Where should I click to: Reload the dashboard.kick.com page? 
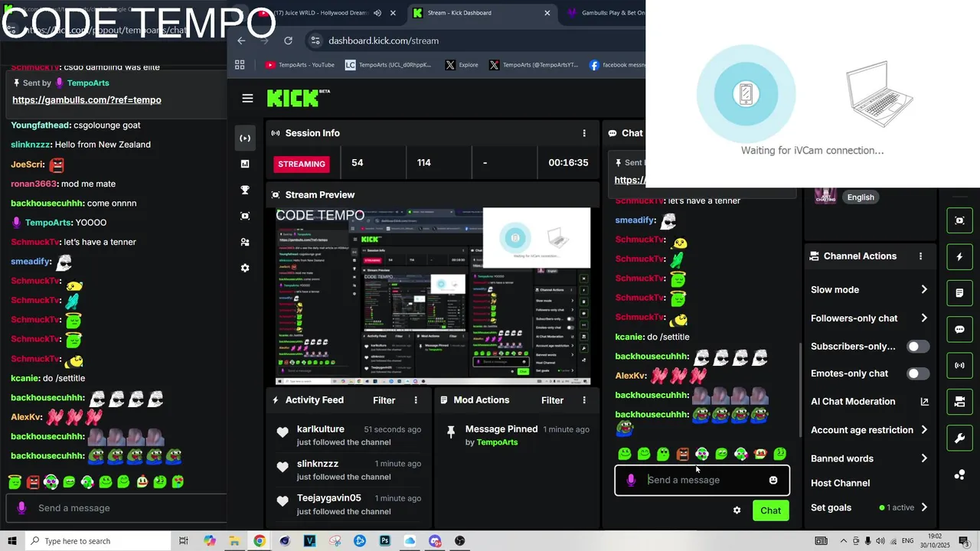288,41
